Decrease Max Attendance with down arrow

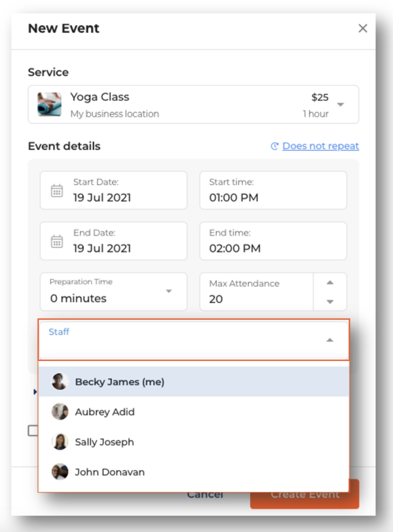point(330,301)
